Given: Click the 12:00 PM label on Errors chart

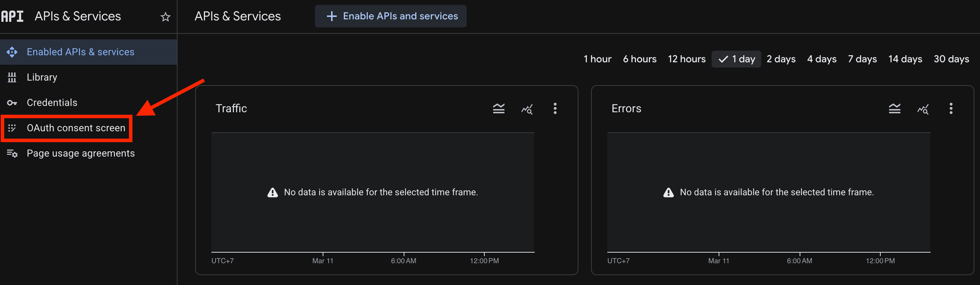Looking at the screenshot, I should point(880,261).
